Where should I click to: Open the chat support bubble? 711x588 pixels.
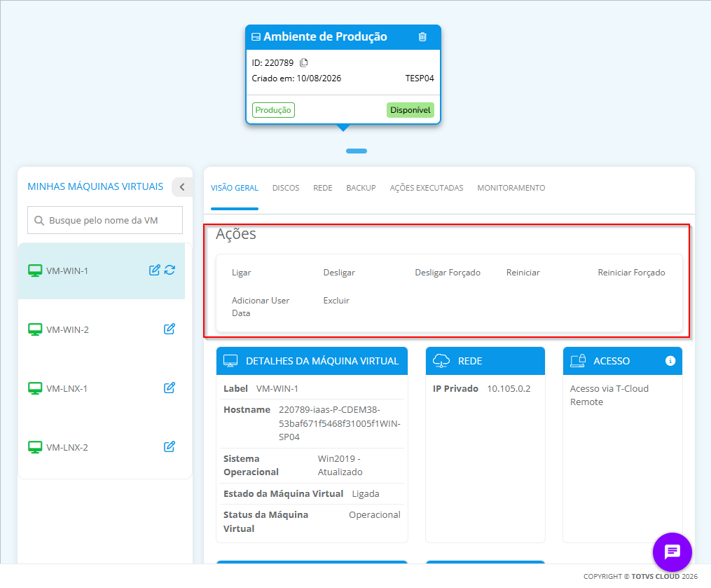[672, 552]
